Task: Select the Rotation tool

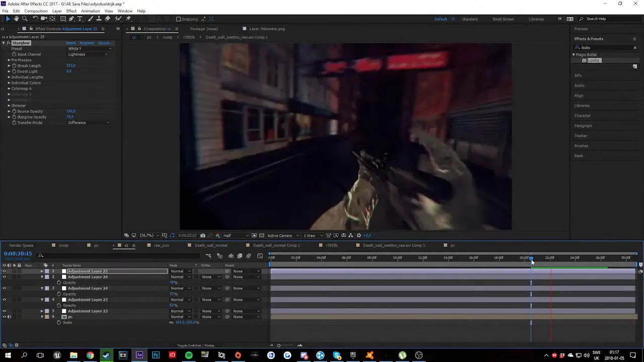Action: [x=35, y=19]
